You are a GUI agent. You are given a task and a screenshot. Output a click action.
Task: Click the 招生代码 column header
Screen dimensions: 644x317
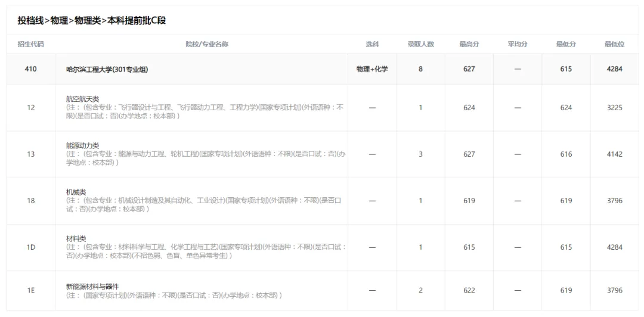coord(31,44)
